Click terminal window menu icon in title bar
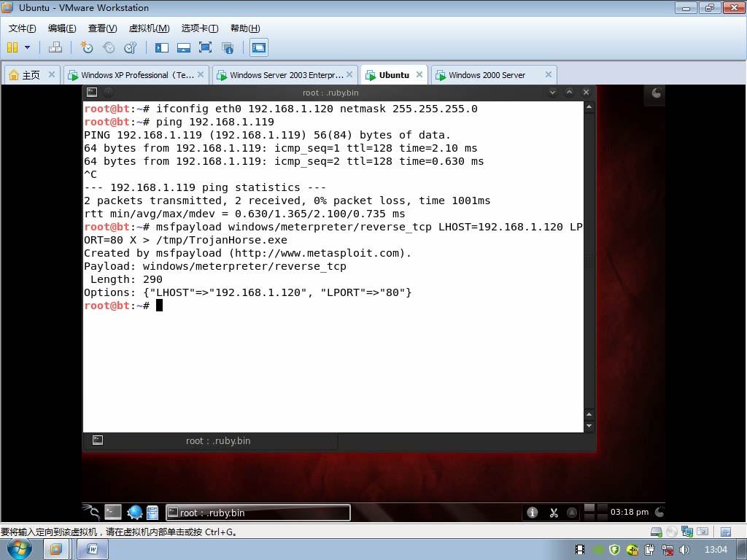This screenshot has width=747, height=560. 92,93
